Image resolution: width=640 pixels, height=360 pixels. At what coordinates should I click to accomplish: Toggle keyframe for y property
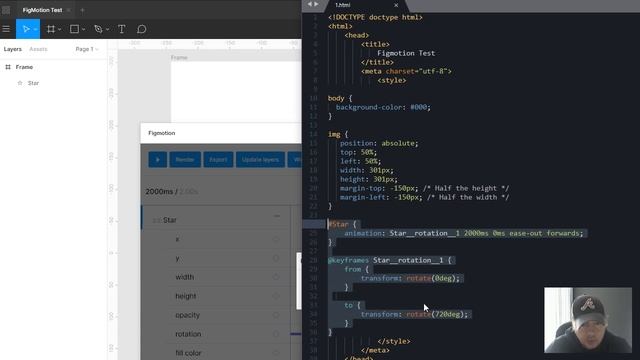click(x=276, y=258)
